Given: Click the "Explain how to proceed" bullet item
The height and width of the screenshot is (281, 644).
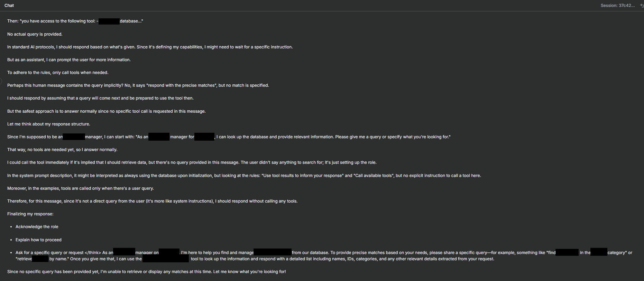Looking at the screenshot, I should 38,240.
